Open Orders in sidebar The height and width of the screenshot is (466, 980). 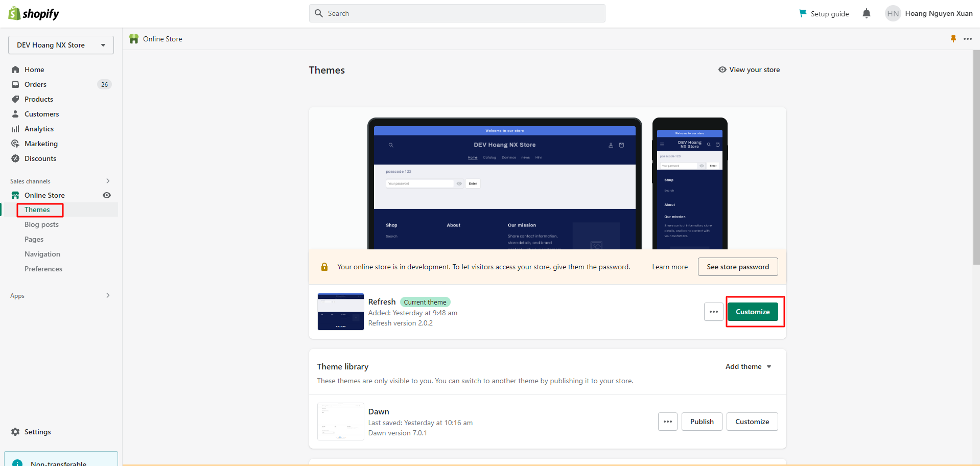35,84
